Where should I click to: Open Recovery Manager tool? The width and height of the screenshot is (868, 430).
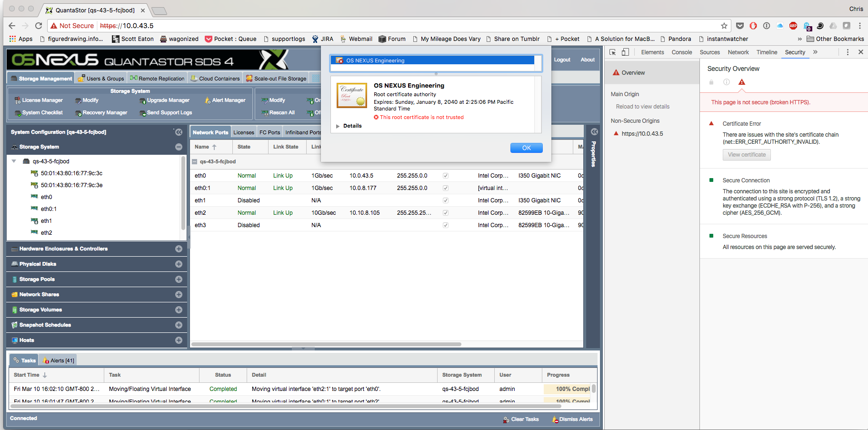(101, 113)
